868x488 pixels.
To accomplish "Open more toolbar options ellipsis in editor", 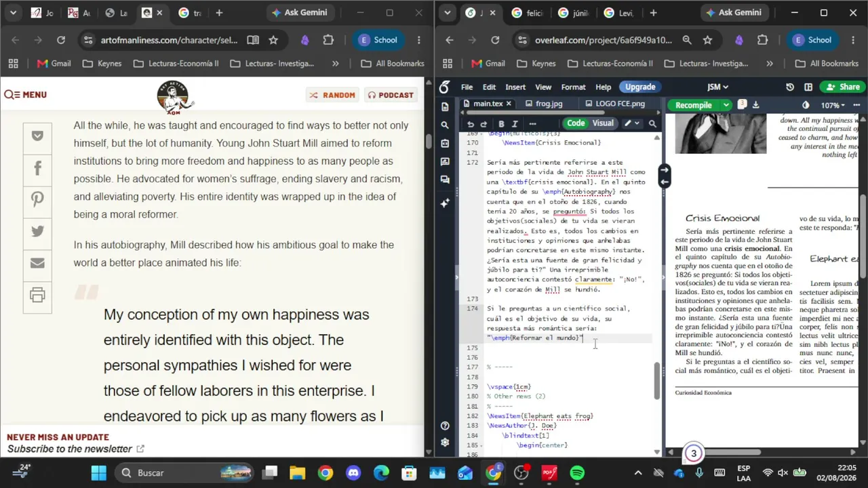I will coord(532,124).
